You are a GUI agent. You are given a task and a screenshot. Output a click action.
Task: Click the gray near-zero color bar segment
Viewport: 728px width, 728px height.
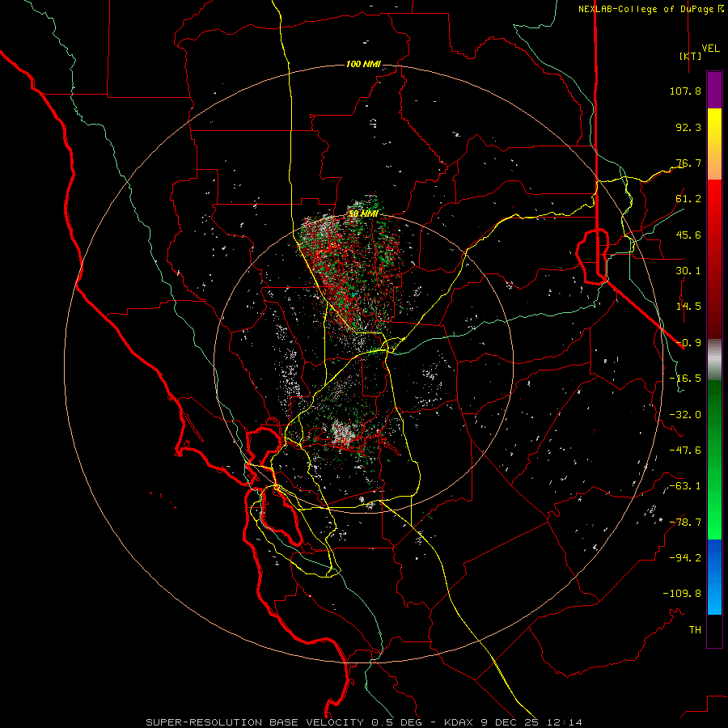(x=714, y=360)
